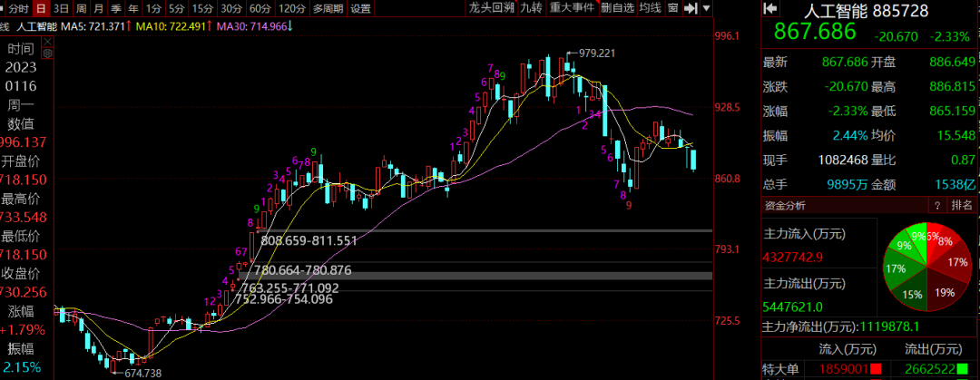The width and height of the screenshot is (980, 380).
Task: Open the 设置 settings button
Action: 360,8
